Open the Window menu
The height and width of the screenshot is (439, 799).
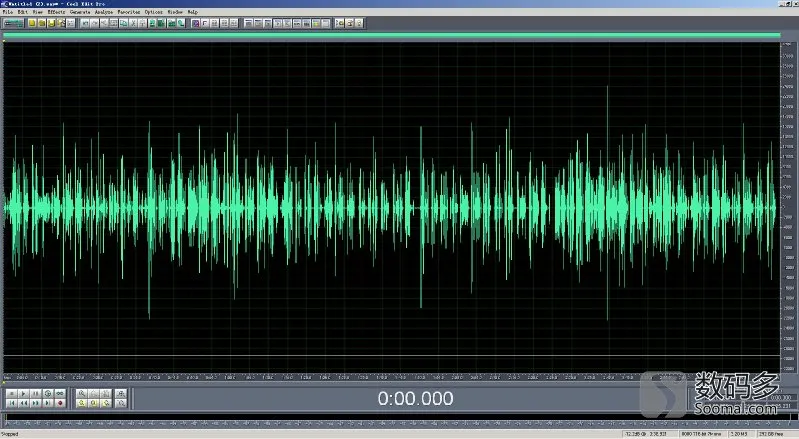[x=175, y=12]
